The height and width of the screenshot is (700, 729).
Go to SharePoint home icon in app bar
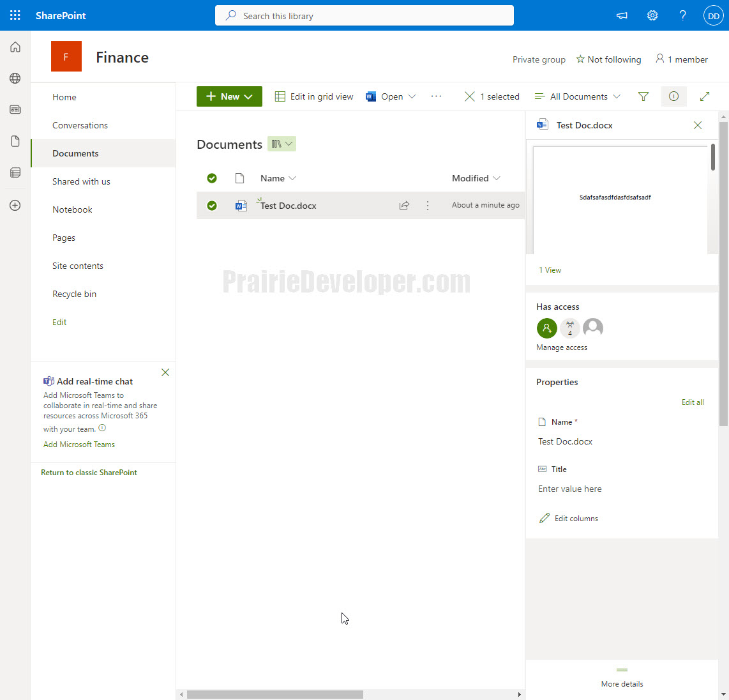point(15,47)
